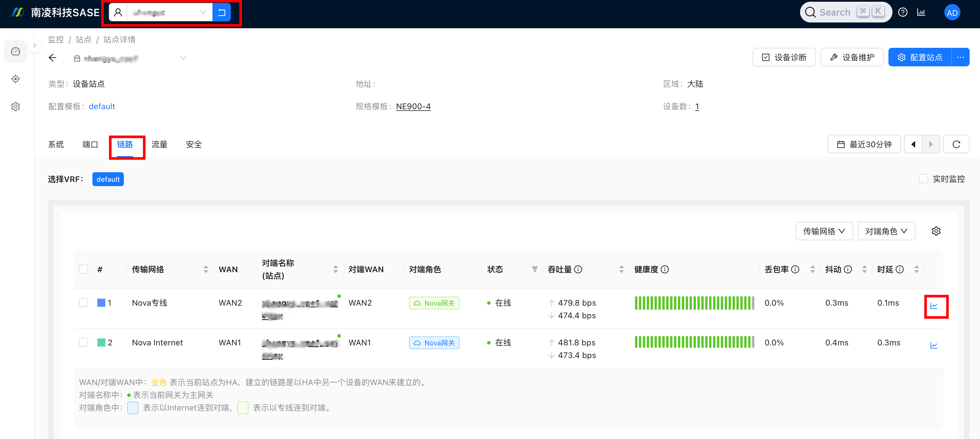Sort by 对端名称 column

[336, 269]
